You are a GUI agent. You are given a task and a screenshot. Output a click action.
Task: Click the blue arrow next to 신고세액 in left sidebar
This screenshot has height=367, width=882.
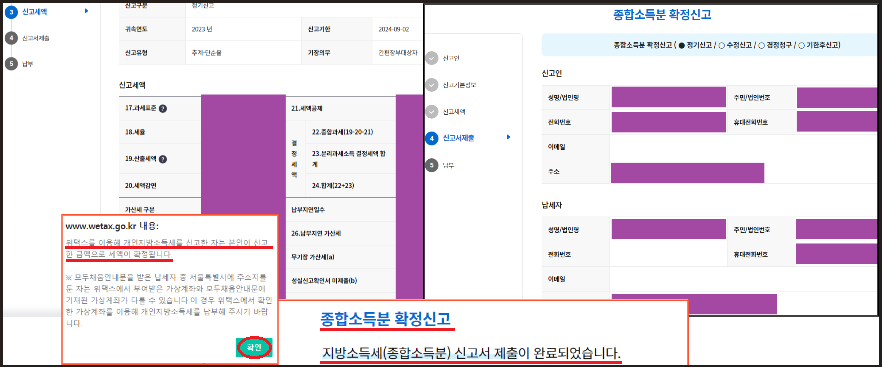(87, 10)
